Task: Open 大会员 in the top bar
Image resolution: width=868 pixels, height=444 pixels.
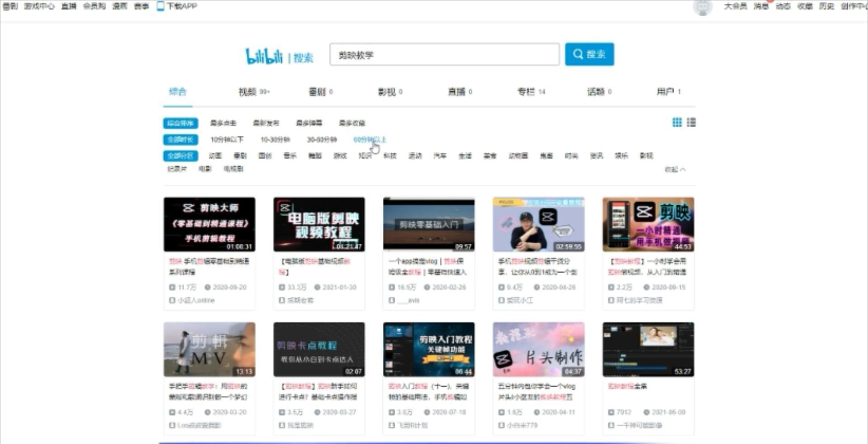Action: (736, 6)
